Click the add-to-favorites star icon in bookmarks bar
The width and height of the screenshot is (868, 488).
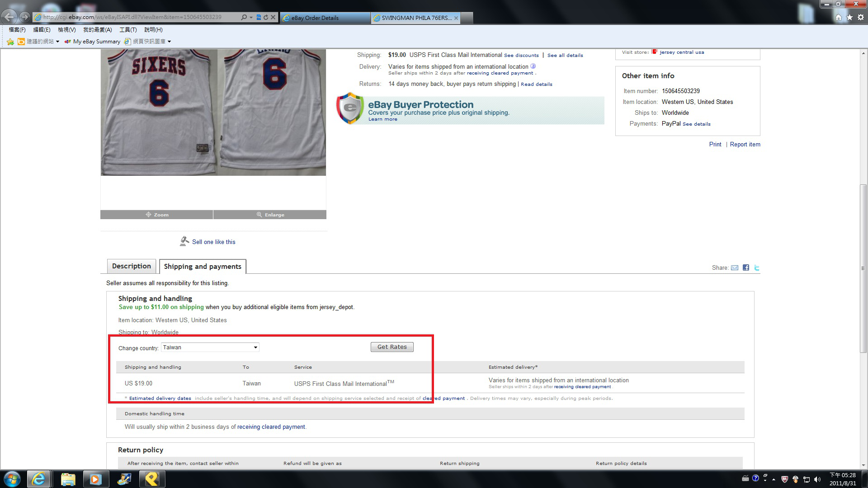coord(10,42)
